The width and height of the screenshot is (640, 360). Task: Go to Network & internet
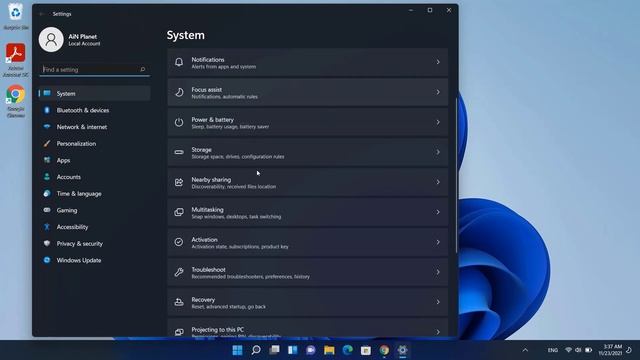pos(95,127)
